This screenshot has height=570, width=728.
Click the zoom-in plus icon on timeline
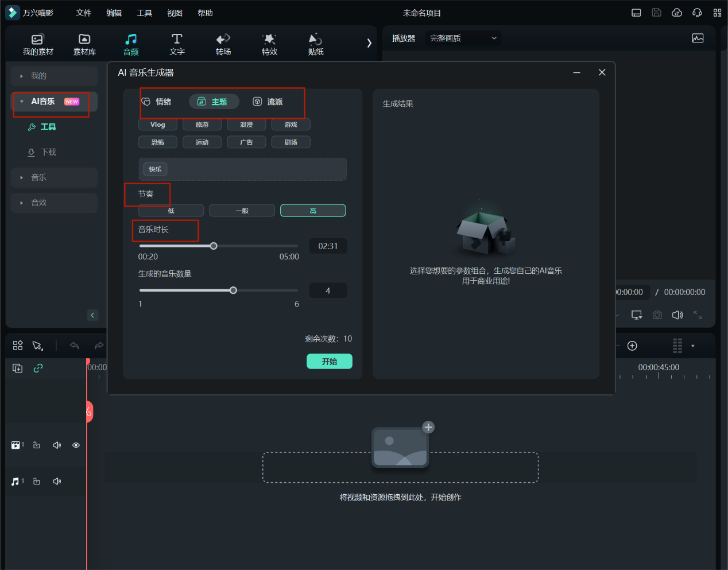tap(632, 346)
